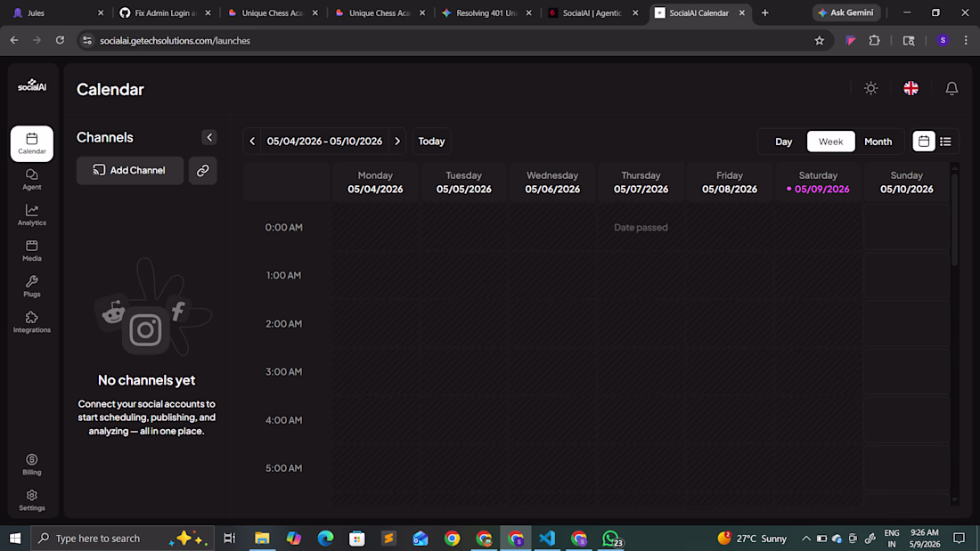Open Plugs in the sidebar
980x551 pixels.
32,286
